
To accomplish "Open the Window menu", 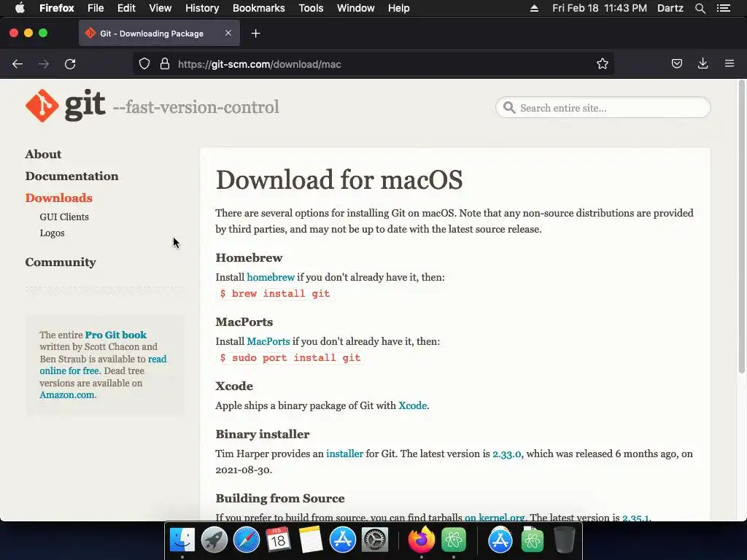I will tap(356, 8).
